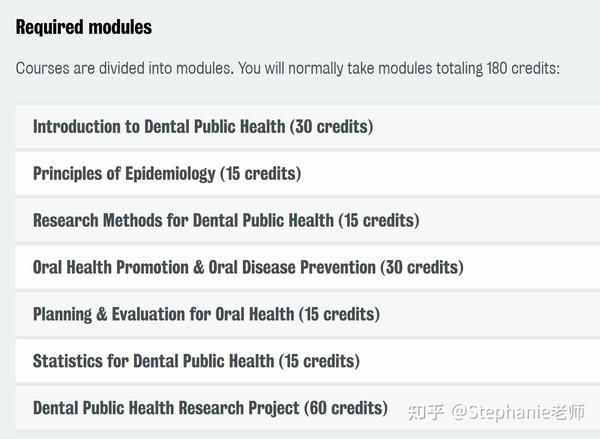The width and height of the screenshot is (600, 439).
Task: Open Planning & Evaluation for Oral Health
Action: pos(308,314)
